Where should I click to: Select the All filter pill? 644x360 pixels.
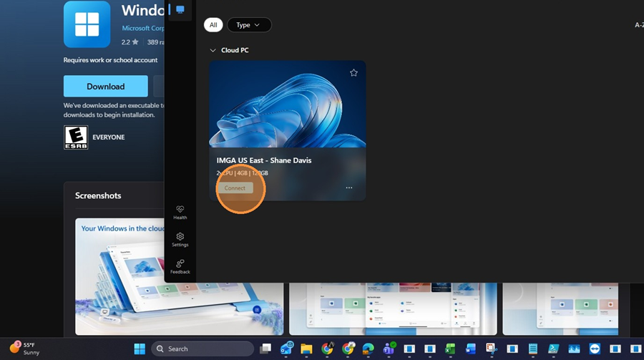click(213, 25)
